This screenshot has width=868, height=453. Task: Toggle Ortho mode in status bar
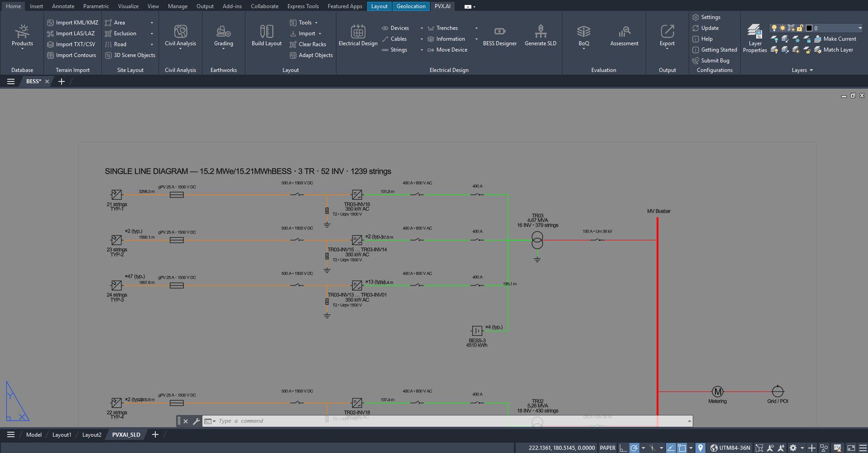pyautogui.click(x=623, y=448)
